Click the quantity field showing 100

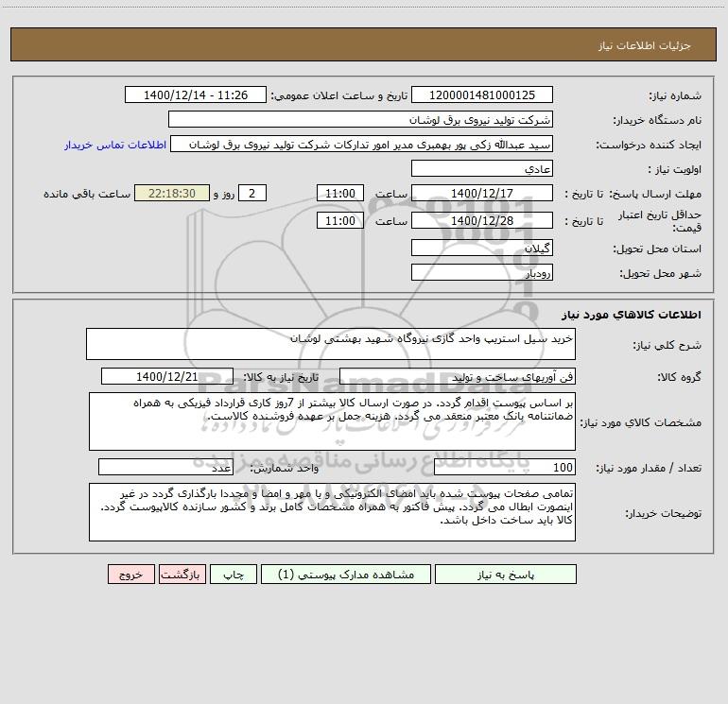[505, 467]
